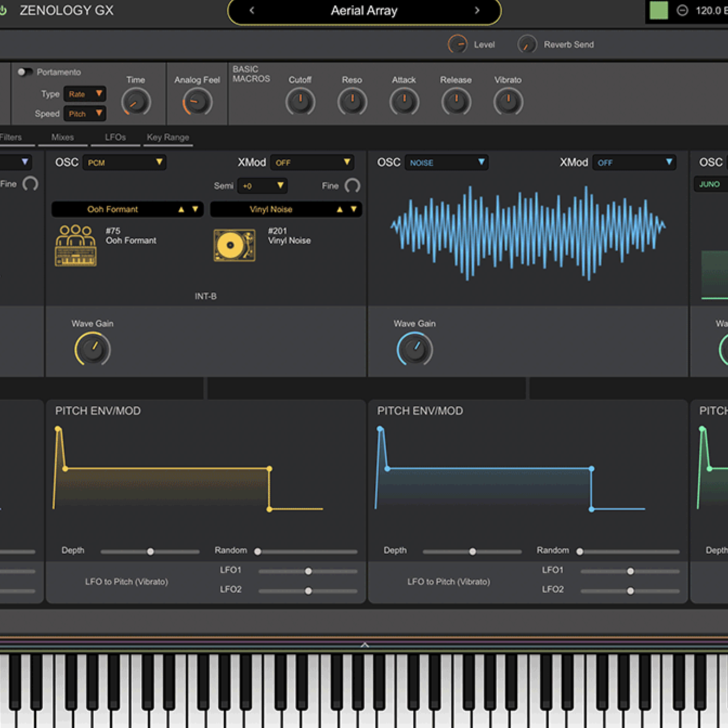The height and width of the screenshot is (728, 728).
Task: Click the up arrow on Vinyl Noise selector
Action: click(340, 210)
